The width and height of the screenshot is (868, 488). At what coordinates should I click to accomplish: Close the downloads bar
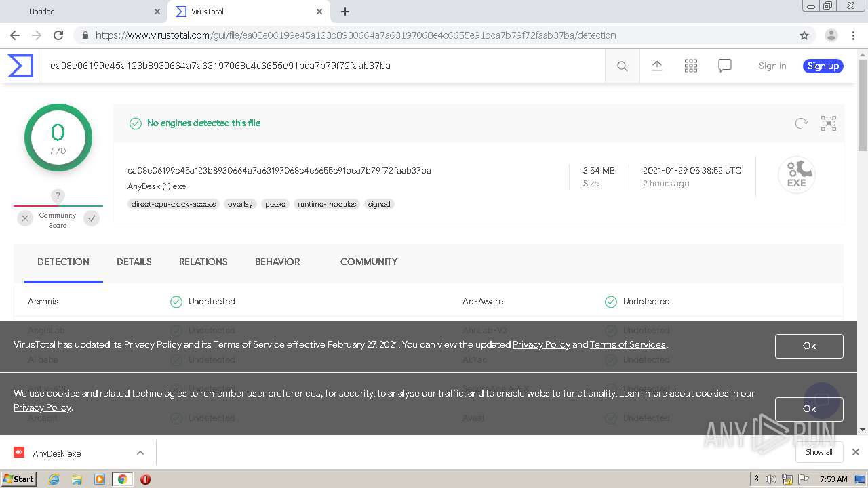pos(856,452)
